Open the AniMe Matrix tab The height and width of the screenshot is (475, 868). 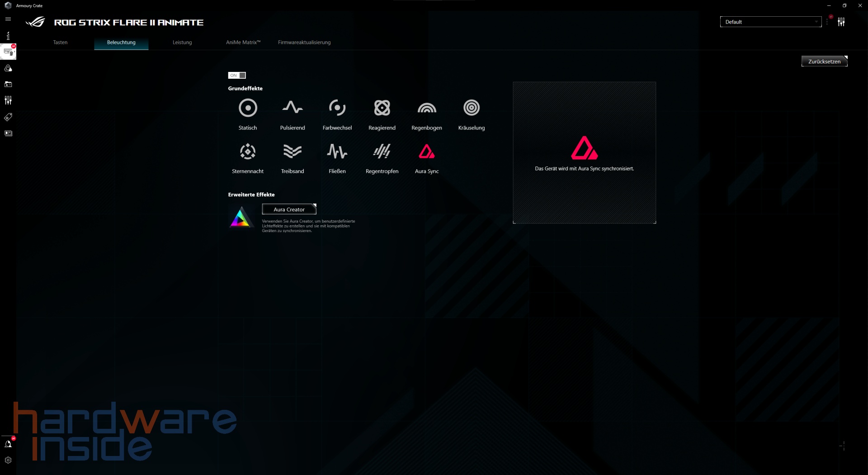pos(243,43)
